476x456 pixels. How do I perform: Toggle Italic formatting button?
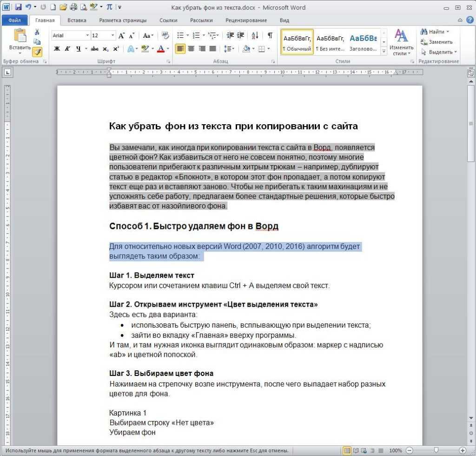pos(67,48)
